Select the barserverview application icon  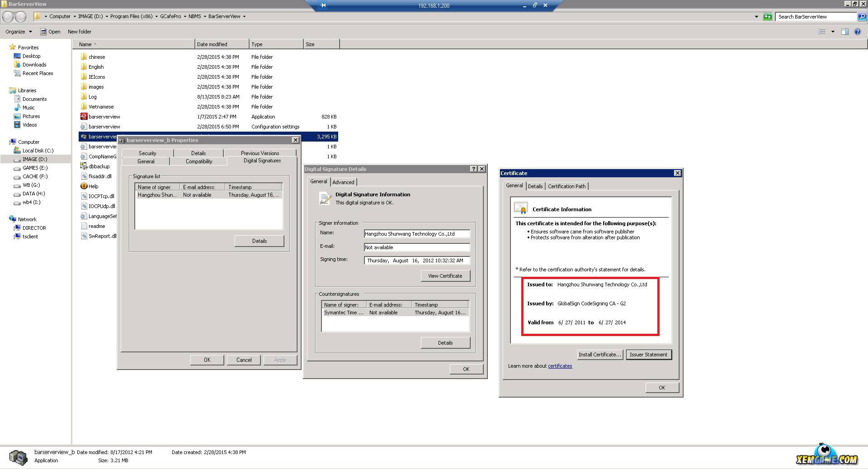click(x=84, y=116)
